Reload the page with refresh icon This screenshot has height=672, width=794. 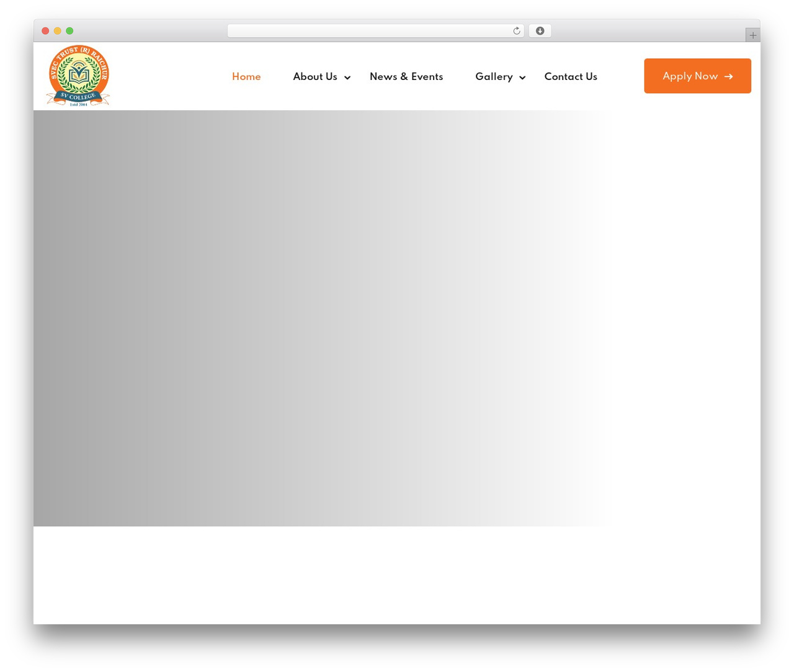pos(517,31)
